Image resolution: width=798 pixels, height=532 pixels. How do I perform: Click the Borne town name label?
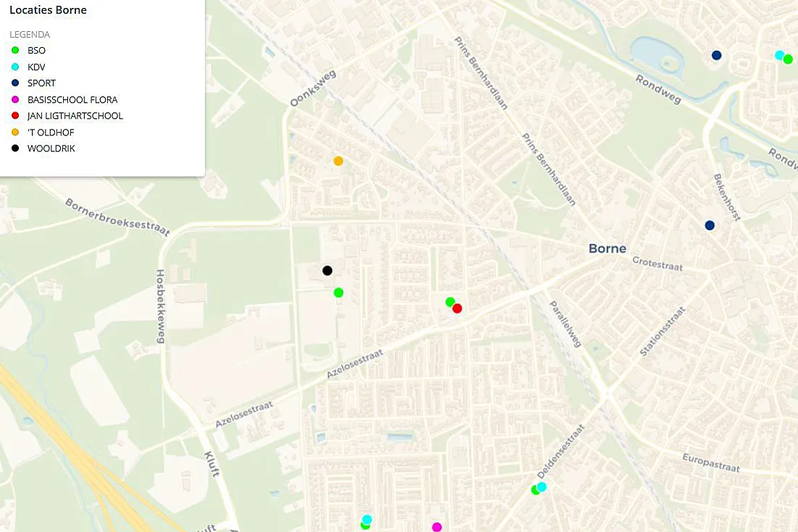607,249
